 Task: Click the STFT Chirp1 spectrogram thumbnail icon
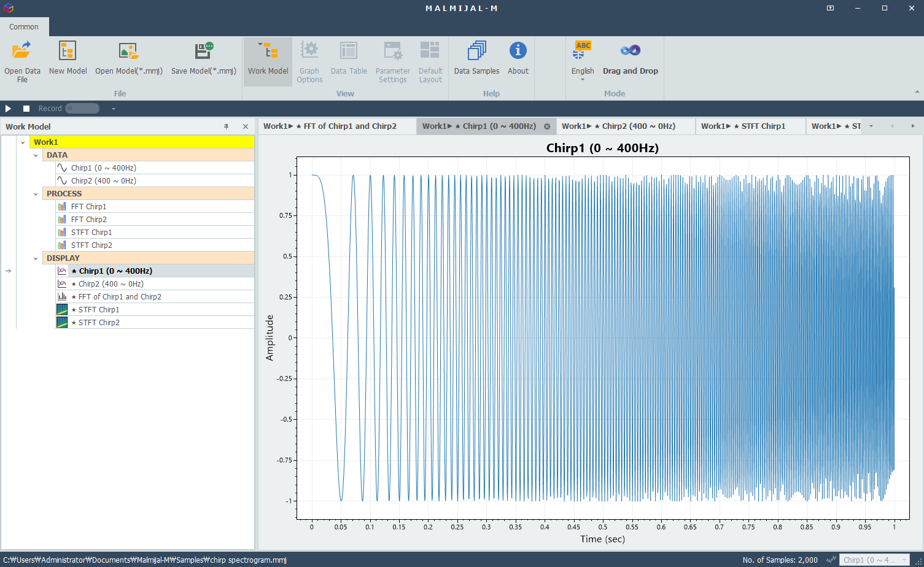[62, 310]
